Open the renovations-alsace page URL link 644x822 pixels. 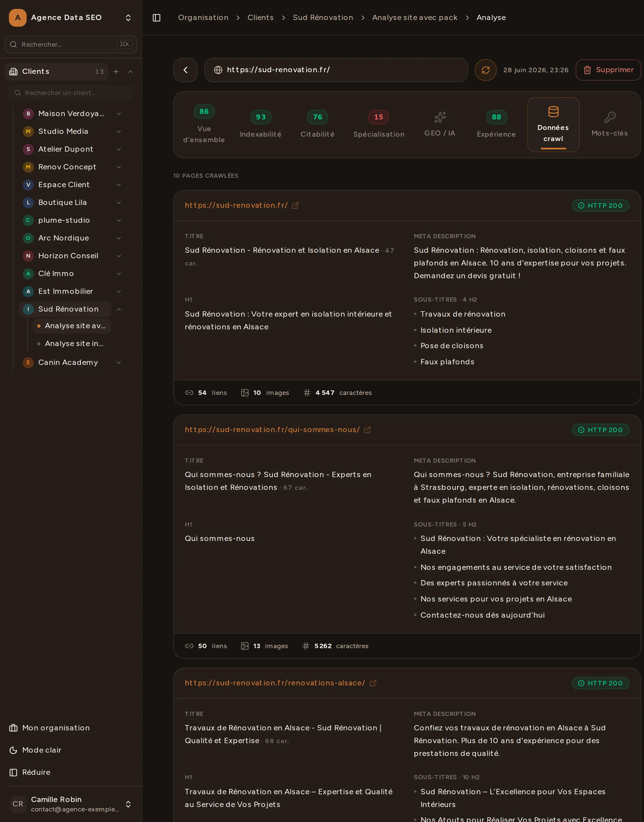tap(275, 683)
